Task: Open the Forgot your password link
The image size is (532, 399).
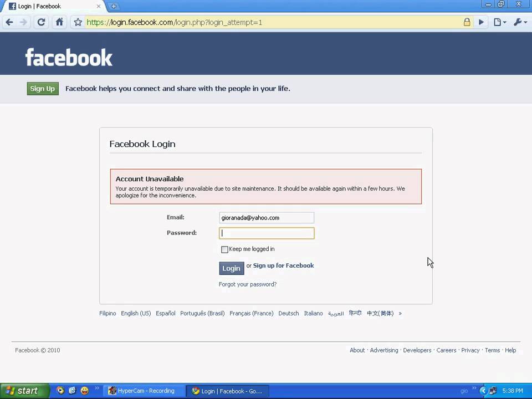Action: click(x=248, y=284)
